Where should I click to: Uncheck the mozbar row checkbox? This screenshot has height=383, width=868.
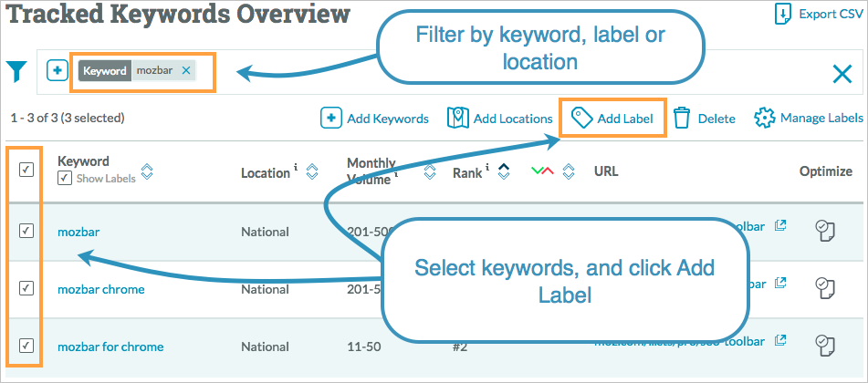26,230
